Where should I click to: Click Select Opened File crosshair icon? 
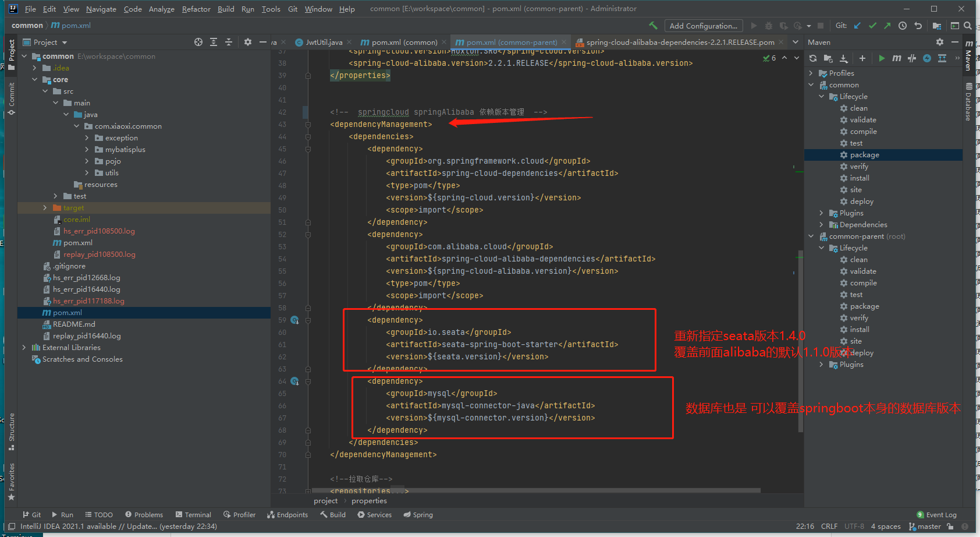click(198, 42)
